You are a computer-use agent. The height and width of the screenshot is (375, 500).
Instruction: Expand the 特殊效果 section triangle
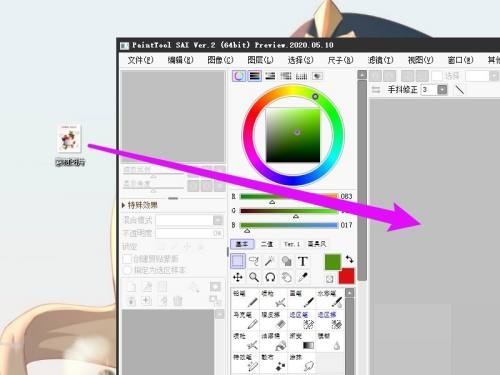click(124, 205)
